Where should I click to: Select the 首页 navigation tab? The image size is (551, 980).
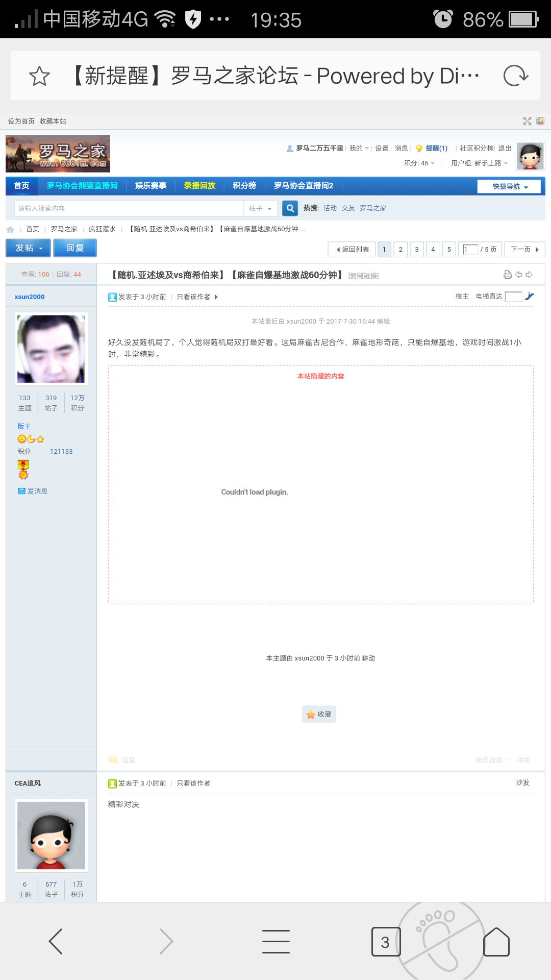coord(22,186)
